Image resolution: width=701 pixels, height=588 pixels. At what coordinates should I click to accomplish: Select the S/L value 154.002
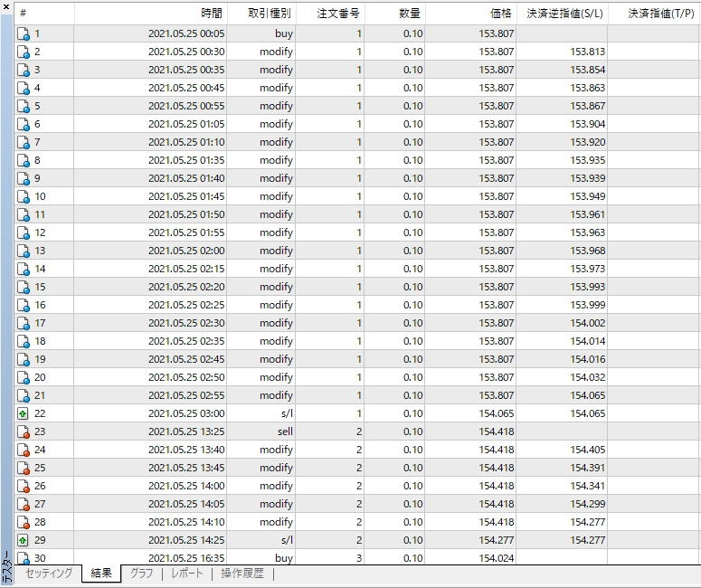tap(587, 323)
